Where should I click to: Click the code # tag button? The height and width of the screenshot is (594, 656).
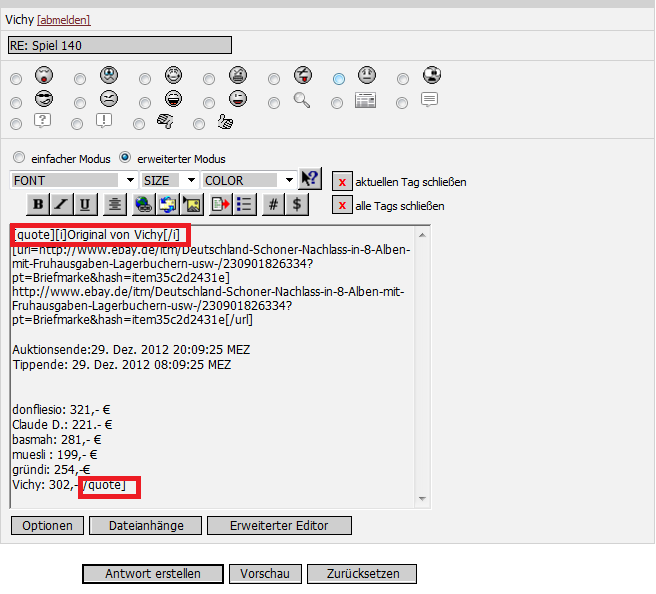(x=273, y=204)
